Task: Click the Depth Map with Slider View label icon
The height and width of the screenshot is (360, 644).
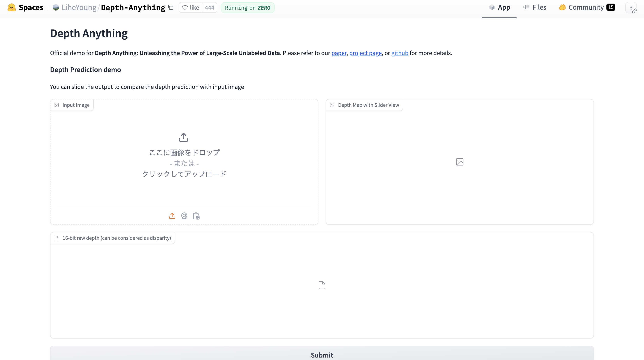Action: (332, 105)
